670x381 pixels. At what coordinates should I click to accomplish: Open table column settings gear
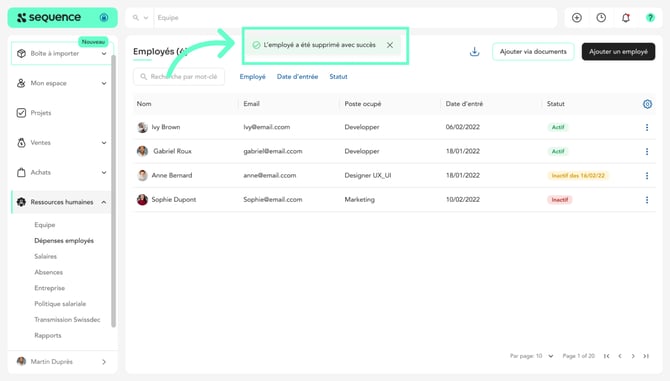[647, 104]
